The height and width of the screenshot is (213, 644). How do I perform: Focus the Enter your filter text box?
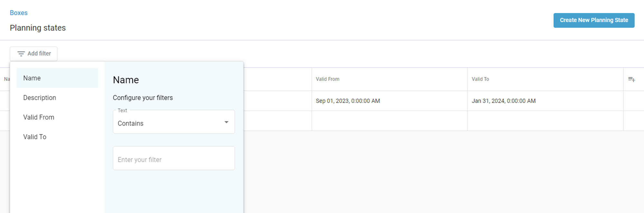(x=174, y=158)
